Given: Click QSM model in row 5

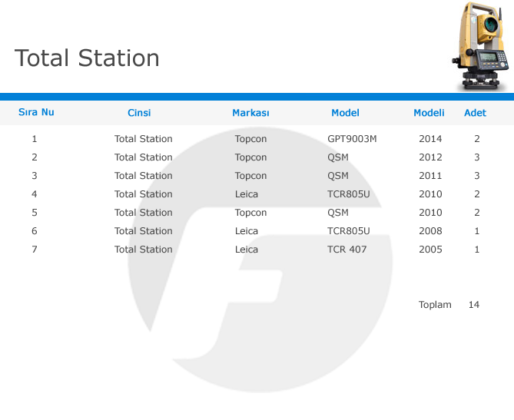Looking at the screenshot, I should point(337,213).
